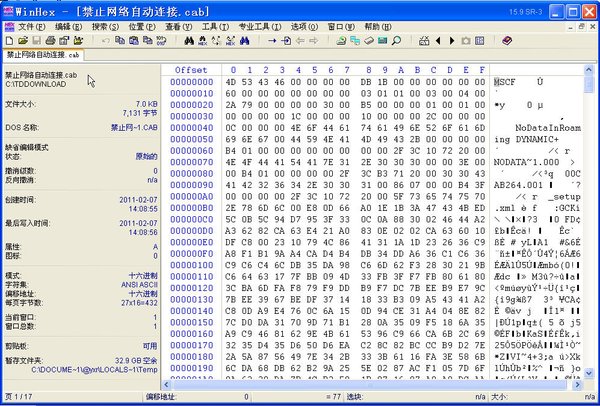
Task: Click the grayed-out Forward navigation arrow
Action: click(x=314, y=41)
